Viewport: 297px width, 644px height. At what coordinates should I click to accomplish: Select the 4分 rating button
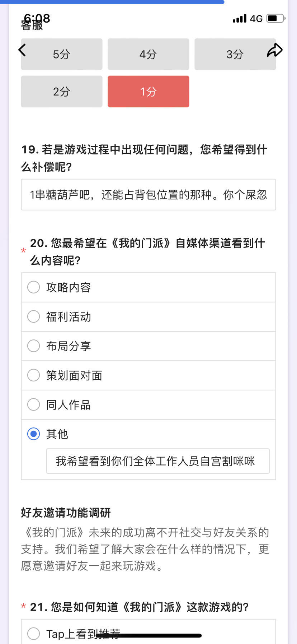coord(148,54)
